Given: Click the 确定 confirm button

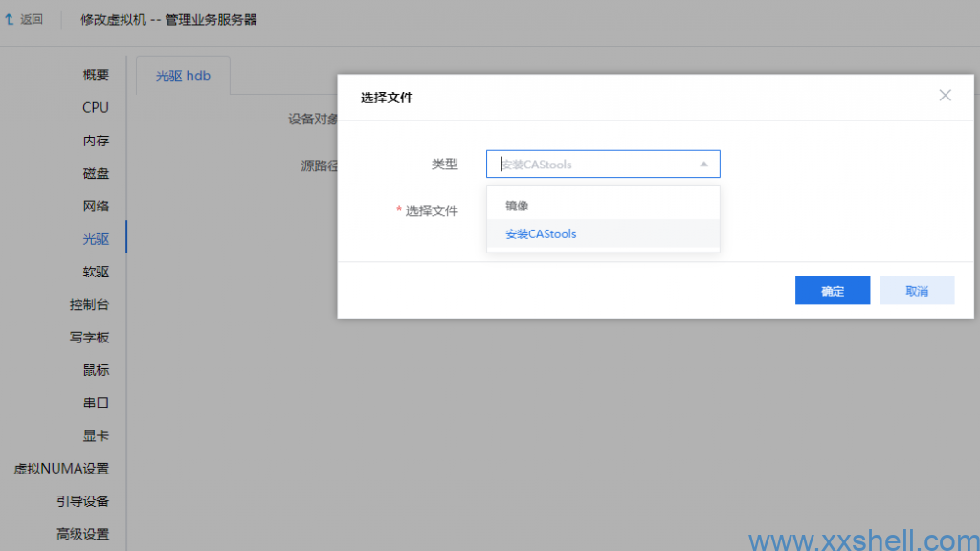Looking at the screenshot, I should click(832, 291).
